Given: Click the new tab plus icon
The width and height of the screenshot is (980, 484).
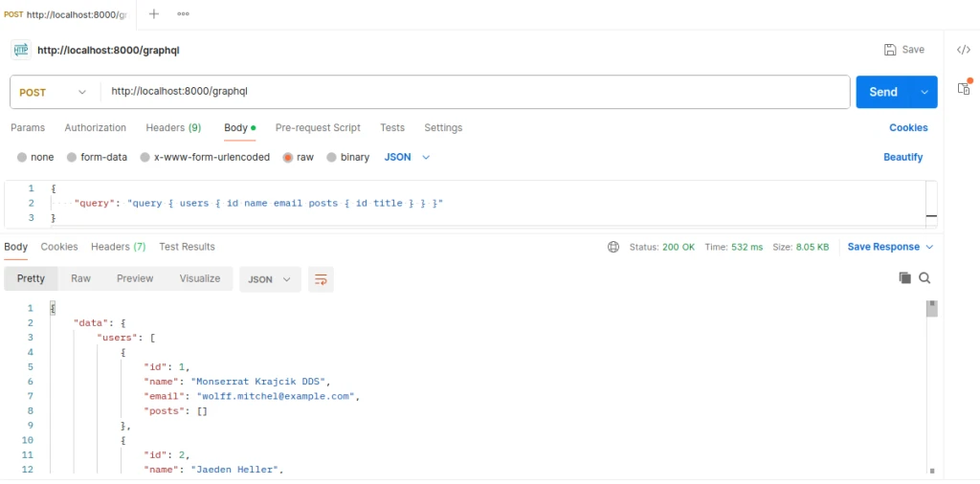Looking at the screenshot, I should click(154, 13).
